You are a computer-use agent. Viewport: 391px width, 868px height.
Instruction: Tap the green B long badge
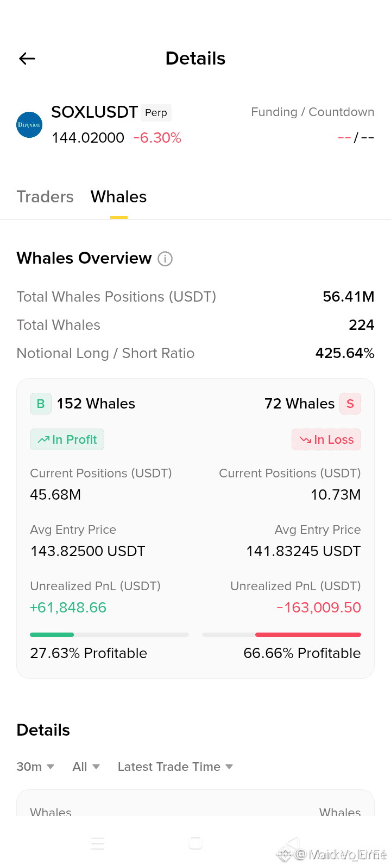(41, 404)
